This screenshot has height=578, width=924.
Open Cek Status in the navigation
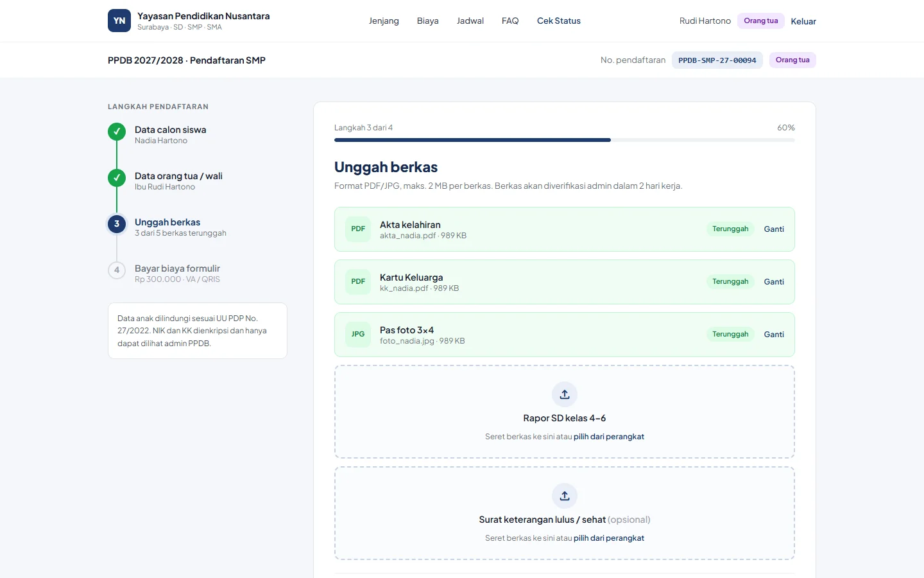[x=559, y=21]
